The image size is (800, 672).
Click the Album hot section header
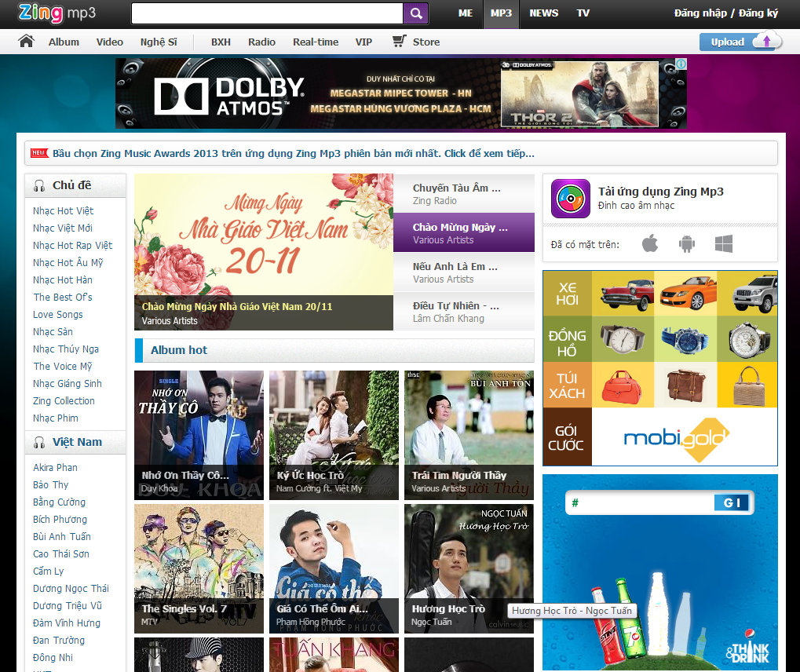point(334,351)
